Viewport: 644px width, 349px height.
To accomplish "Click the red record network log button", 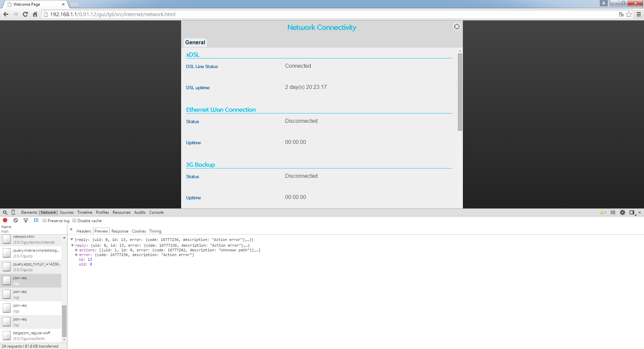I will [5, 220].
